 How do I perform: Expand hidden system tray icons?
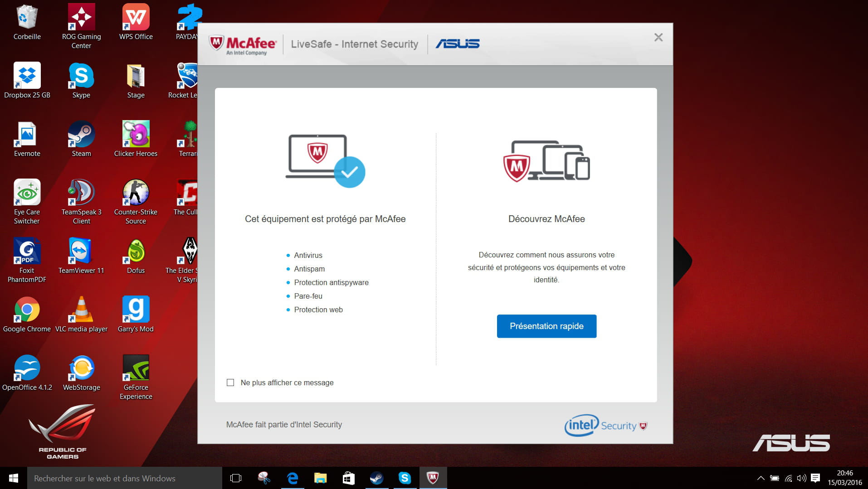pos(761,478)
